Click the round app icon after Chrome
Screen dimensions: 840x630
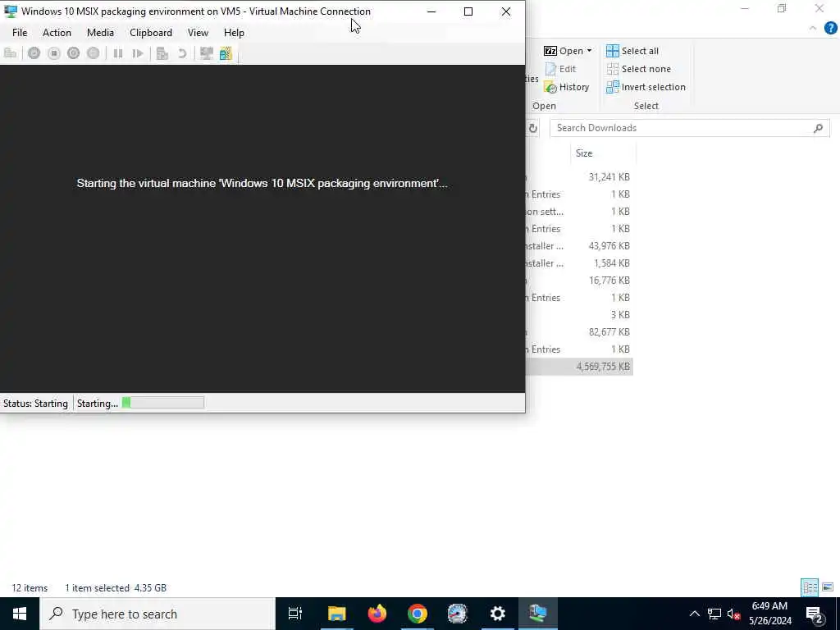tap(458, 614)
